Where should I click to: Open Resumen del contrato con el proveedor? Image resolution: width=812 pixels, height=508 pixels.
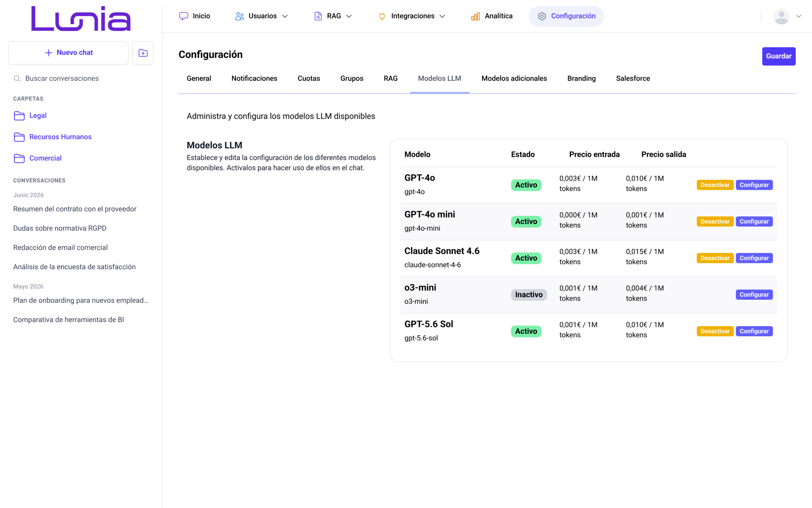coord(75,209)
